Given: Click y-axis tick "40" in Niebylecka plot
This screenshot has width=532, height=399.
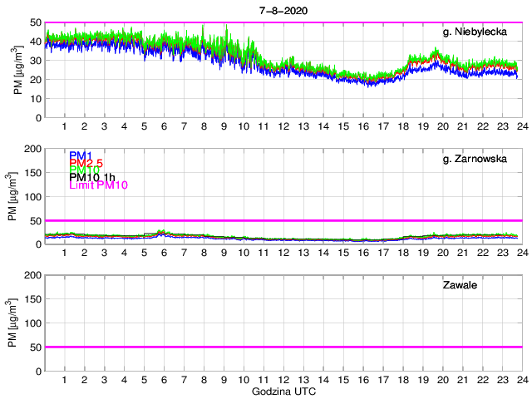Looking at the screenshot, I should (x=36, y=42).
